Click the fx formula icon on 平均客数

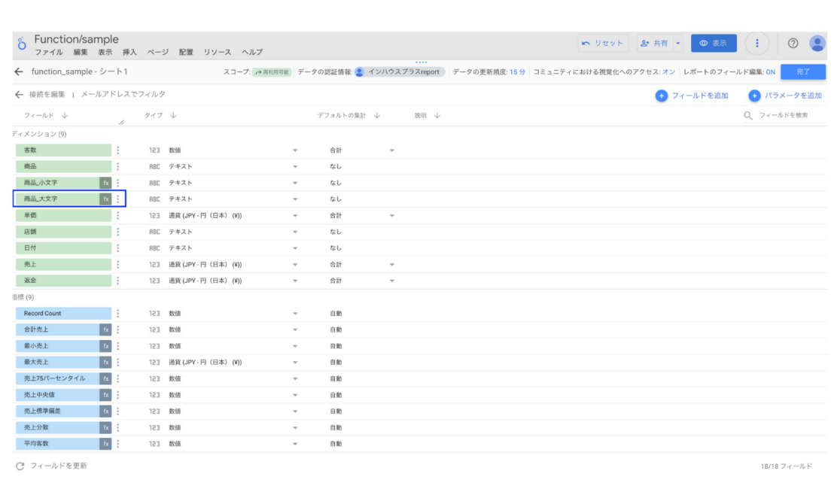point(105,443)
